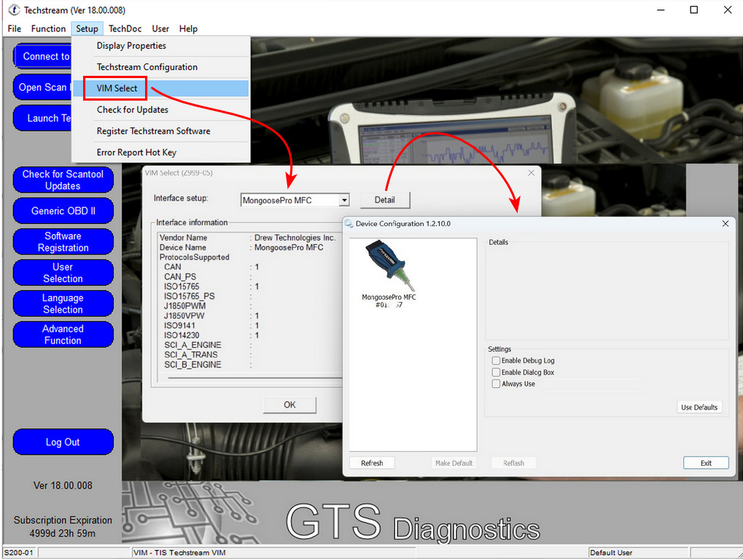Close the Device Configuration window
This screenshot has height=560, width=743.
pos(726,224)
